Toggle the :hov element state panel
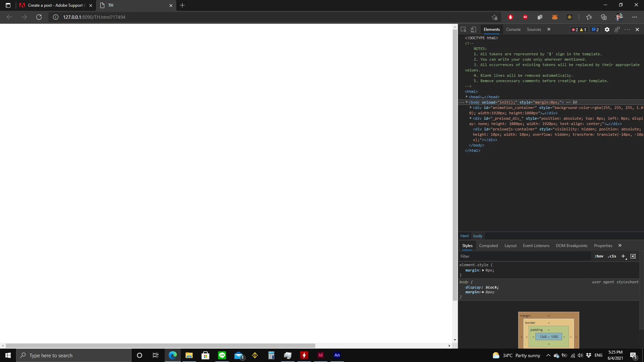644x362 pixels. [x=599, y=256]
